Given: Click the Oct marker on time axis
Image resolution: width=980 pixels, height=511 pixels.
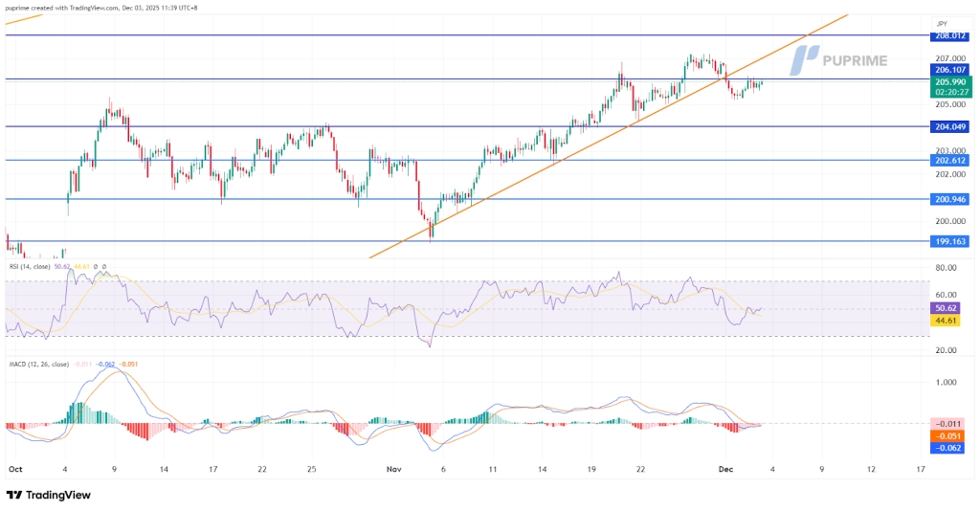Looking at the screenshot, I should pyautogui.click(x=14, y=470).
